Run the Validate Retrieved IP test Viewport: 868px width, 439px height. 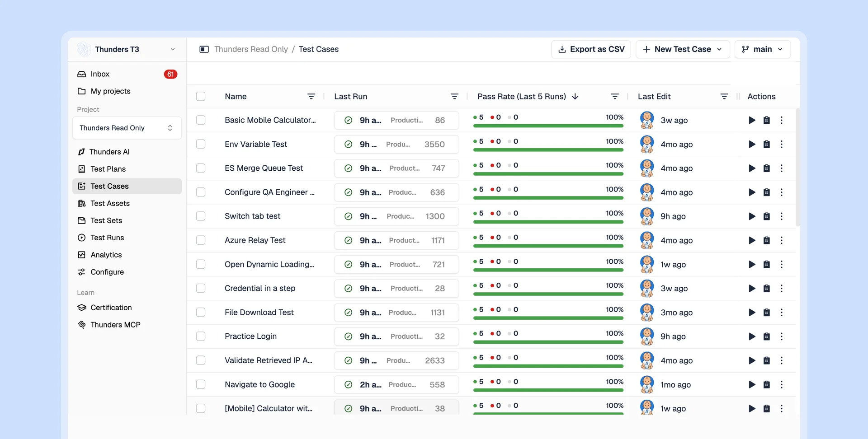pos(752,360)
